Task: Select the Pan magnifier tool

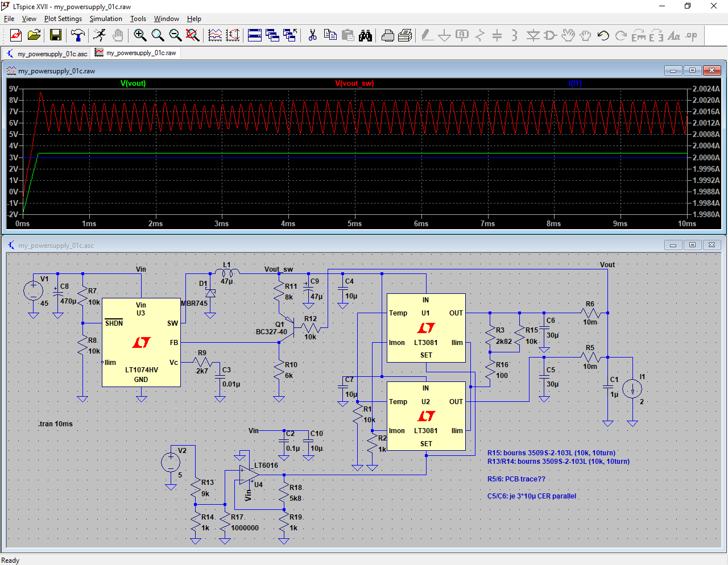Action: (158, 35)
